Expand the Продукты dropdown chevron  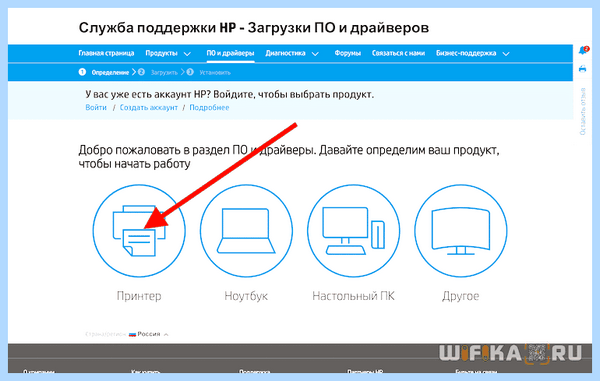(x=187, y=54)
